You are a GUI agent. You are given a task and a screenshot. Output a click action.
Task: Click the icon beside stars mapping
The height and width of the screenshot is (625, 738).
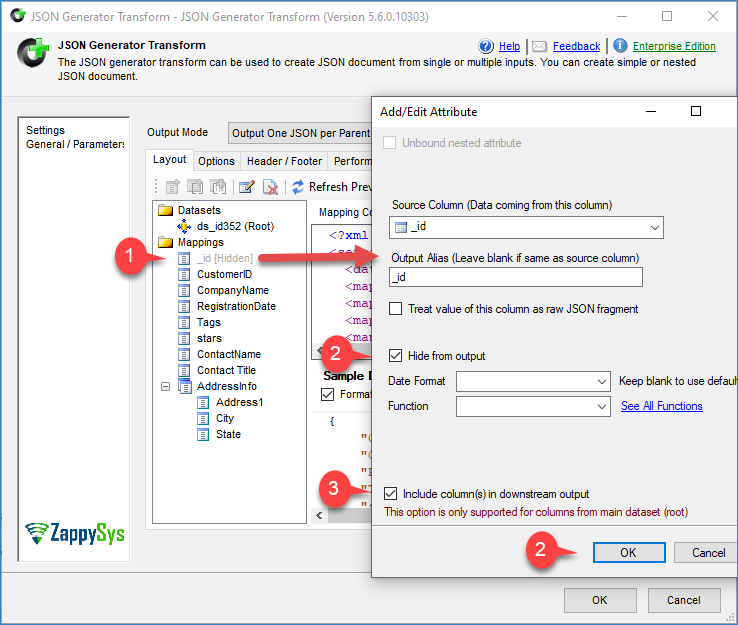coord(184,338)
